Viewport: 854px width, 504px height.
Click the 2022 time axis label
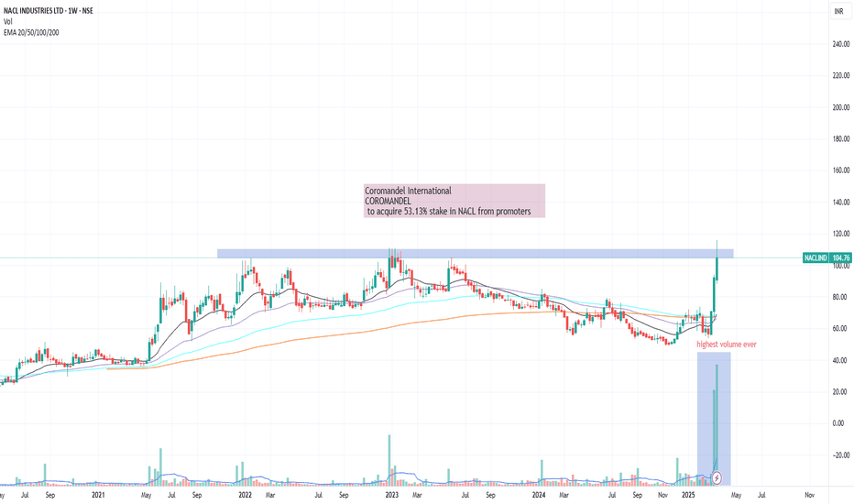click(245, 495)
